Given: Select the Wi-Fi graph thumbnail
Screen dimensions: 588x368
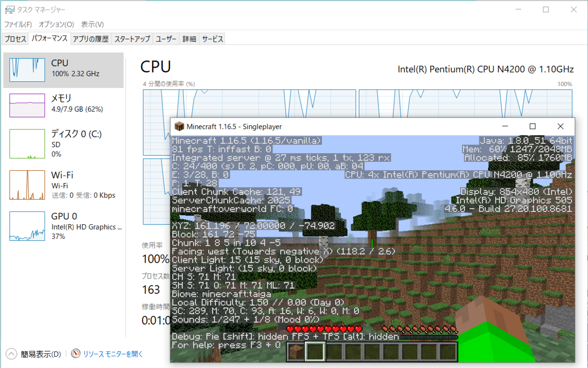Looking at the screenshot, I should pyautogui.click(x=27, y=185).
